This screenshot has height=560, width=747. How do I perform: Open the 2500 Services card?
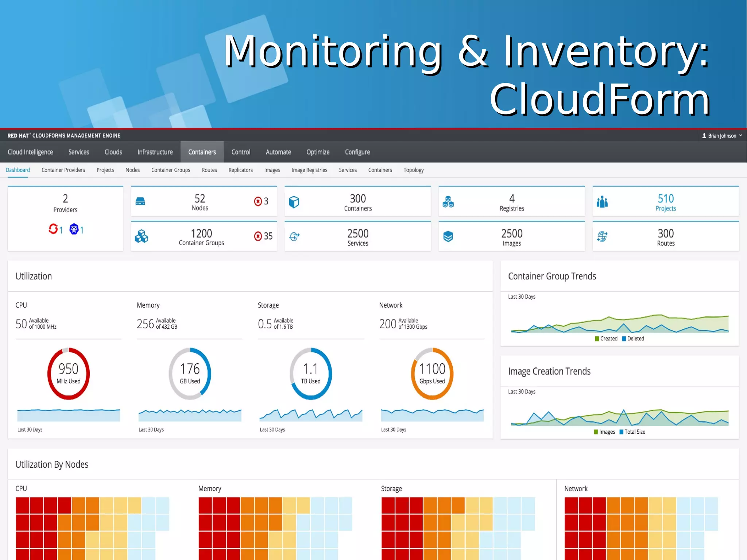coord(357,236)
